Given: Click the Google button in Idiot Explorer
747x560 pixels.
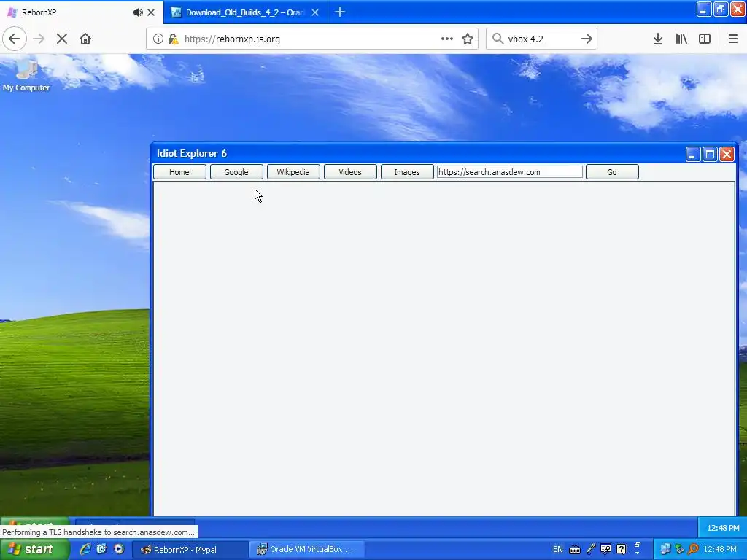Looking at the screenshot, I should coord(236,172).
